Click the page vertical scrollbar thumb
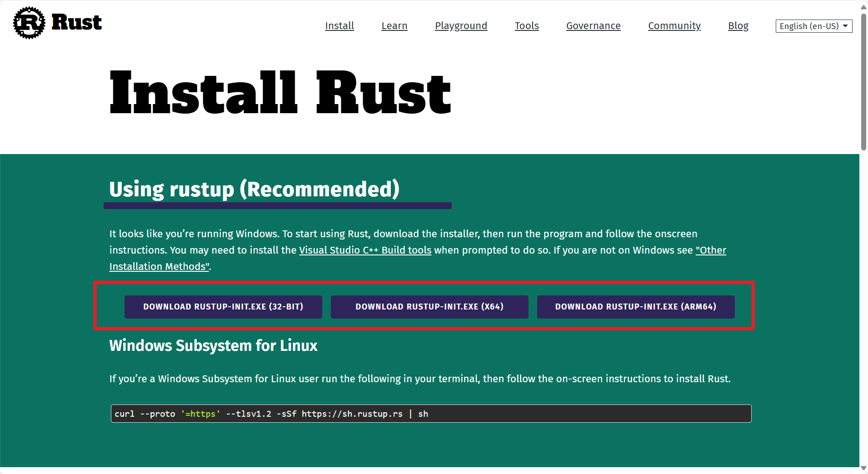 click(863, 82)
